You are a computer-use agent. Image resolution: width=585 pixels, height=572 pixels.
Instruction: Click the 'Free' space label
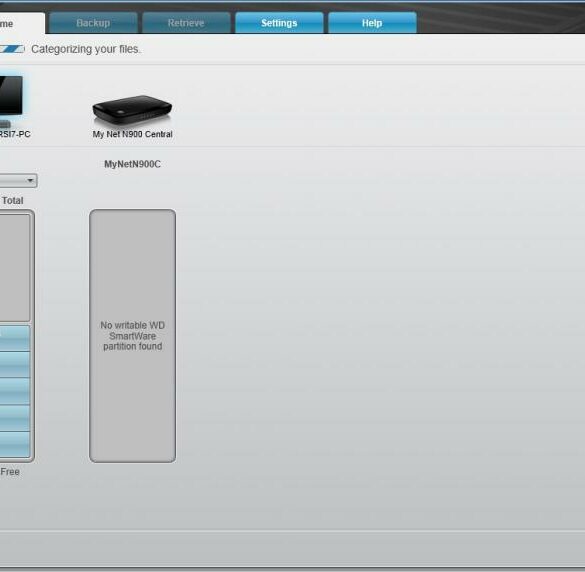pyautogui.click(x=10, y=472)
